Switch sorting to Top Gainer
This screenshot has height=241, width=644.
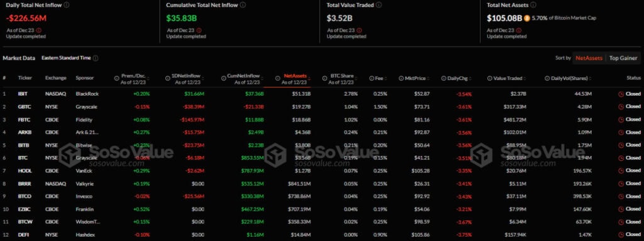[x=623, y=58]
